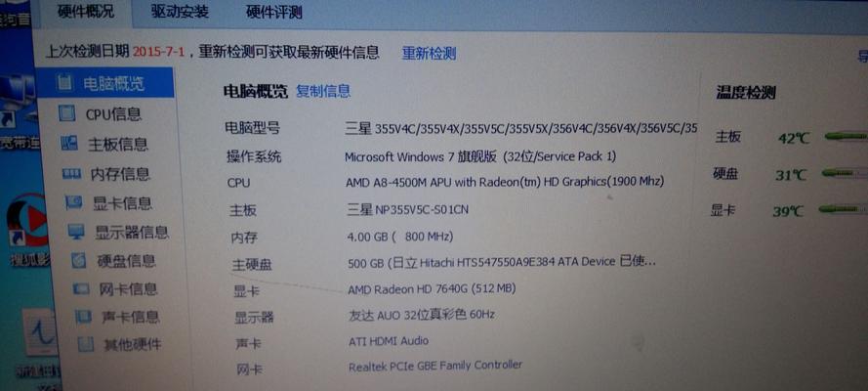Select 网卡信息 label in sidebar
This screenshot has height=391, width=868.
129,289
